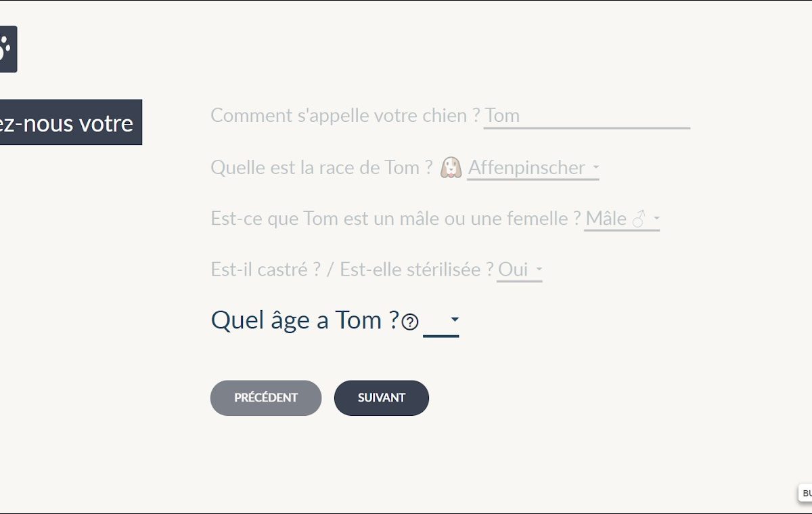Expand the neutered dropdown arrow beside Oui
The height and width of the screenshot is (514, 812).
tap(539, 270)
